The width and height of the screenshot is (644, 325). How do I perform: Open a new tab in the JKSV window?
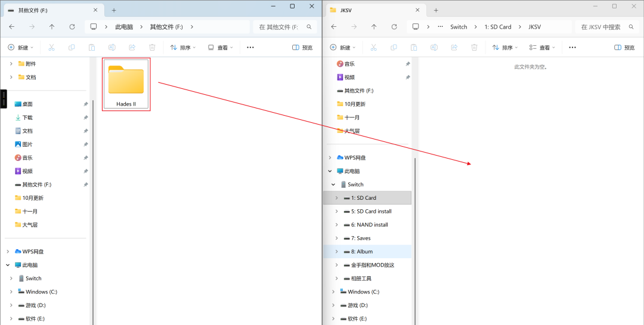pos(436,10)
